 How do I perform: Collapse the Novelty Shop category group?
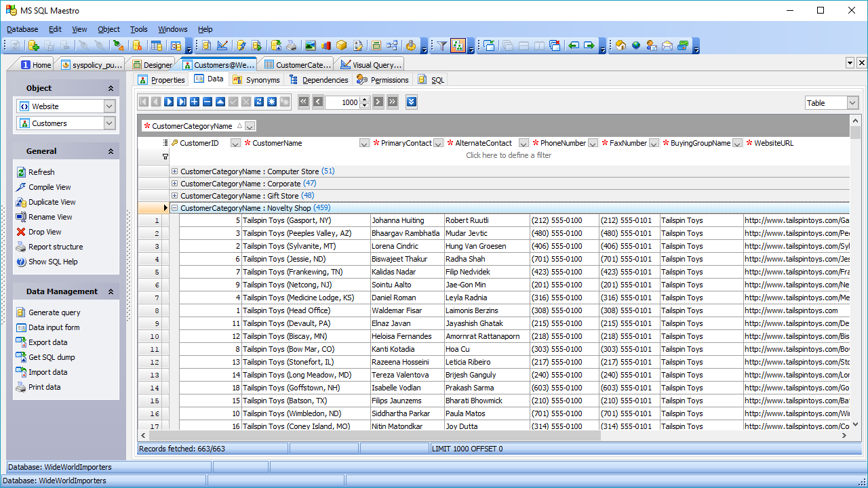click(175, 208)
